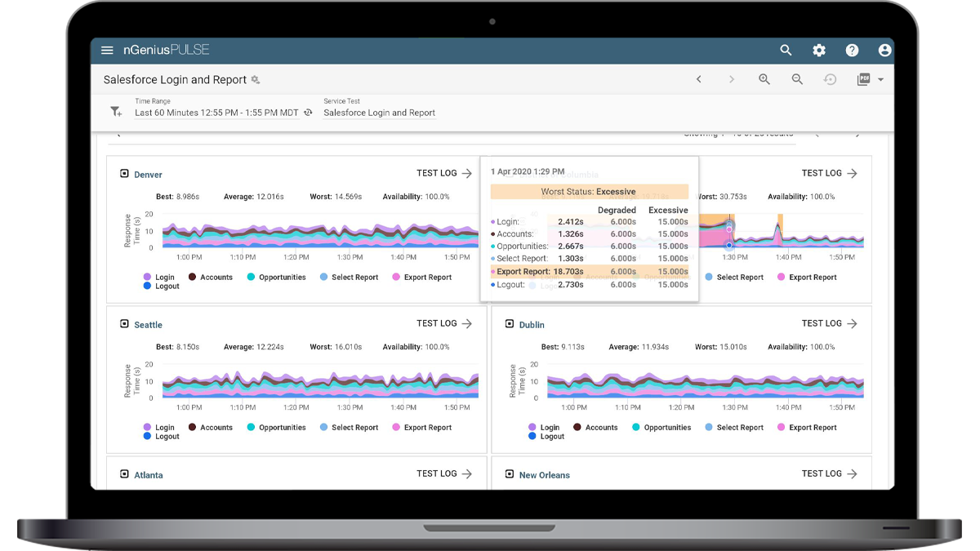
Task: Click the zoom out time range icon
Action: click(797, 79)
